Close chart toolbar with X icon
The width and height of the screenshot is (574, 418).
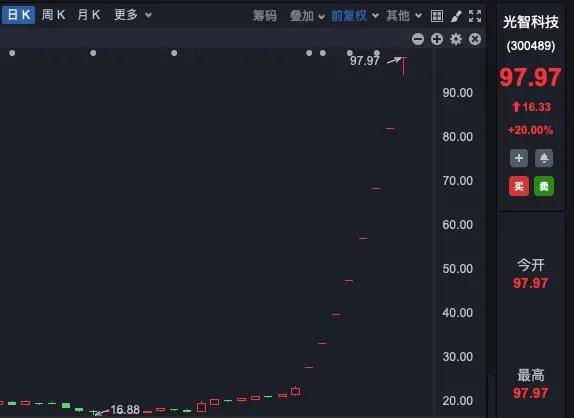[x=475, y=39]
